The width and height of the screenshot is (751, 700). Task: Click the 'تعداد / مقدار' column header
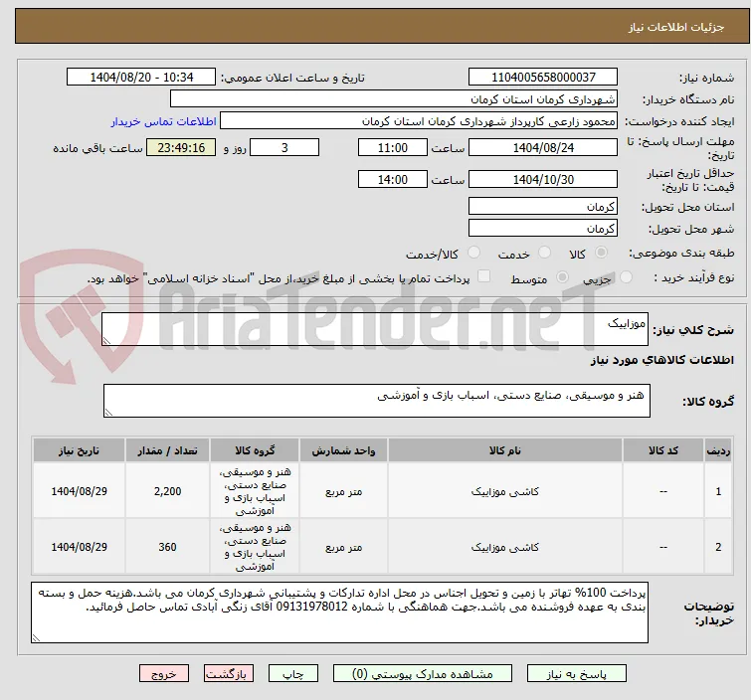click(x=168, y=451)
